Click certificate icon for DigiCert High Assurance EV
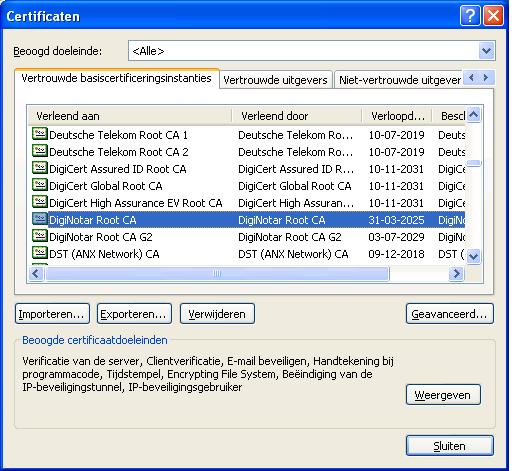Image resolution: width=512 pixels, height=471 pixels. coord(40,202)
